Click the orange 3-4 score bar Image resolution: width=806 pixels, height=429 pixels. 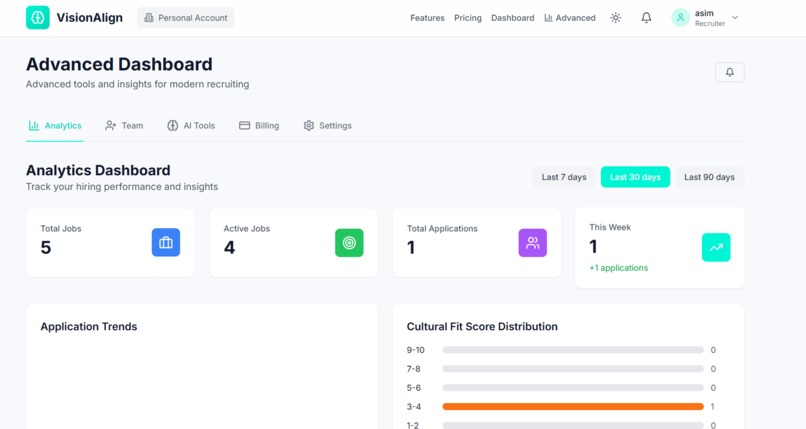(x=573, y=406)
